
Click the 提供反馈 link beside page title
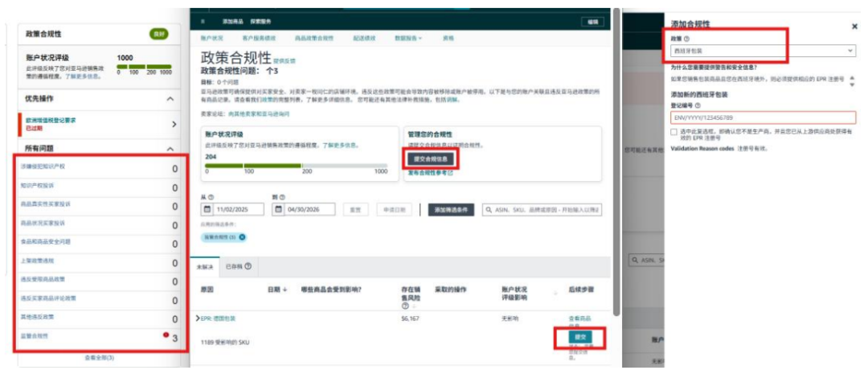pyautogui.click(x=285, y=61)
